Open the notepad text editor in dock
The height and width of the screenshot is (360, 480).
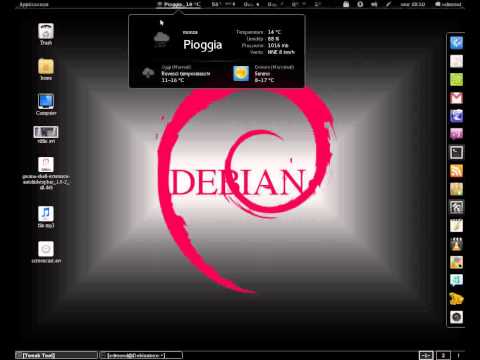pyautogui.click(x=456, y=226)
